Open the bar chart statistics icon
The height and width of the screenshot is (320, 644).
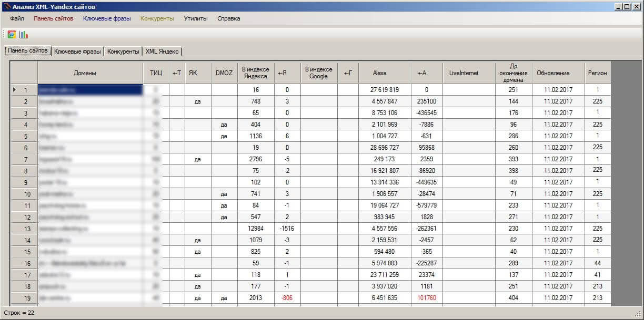pos(24,34)
